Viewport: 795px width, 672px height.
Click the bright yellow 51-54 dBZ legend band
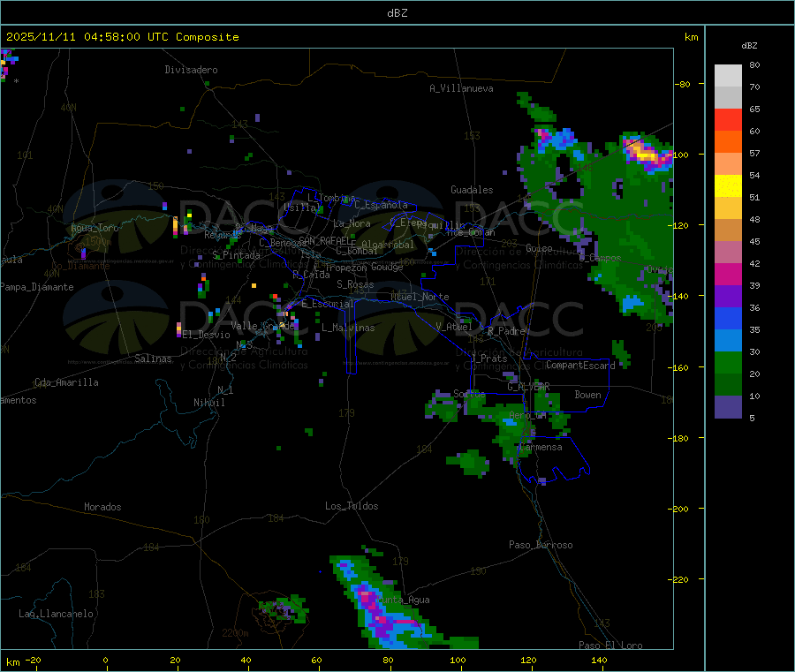728,186
